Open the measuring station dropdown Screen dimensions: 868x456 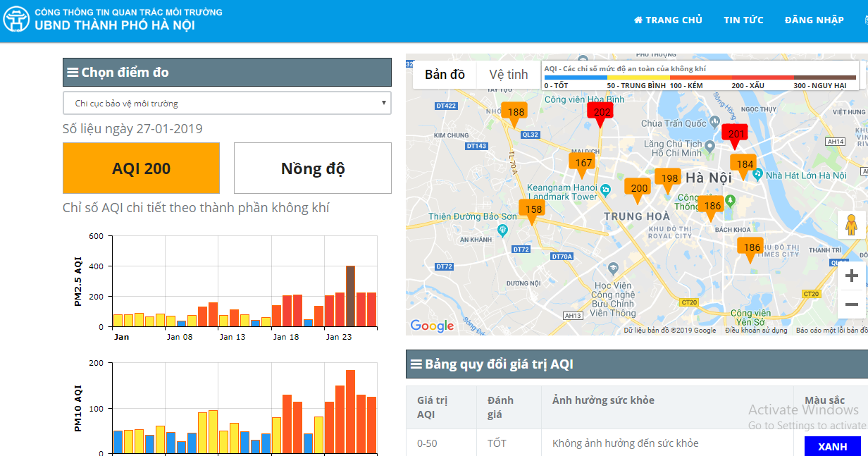(x=227, y=103)
